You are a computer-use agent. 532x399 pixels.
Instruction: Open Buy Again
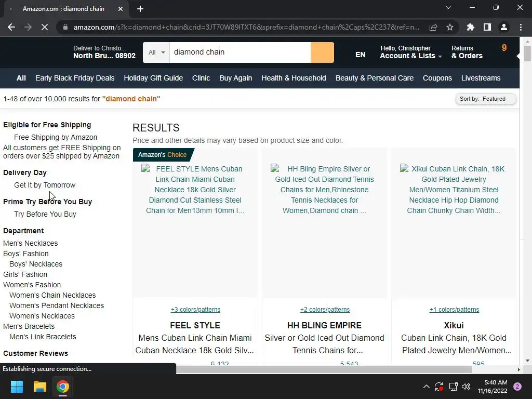tap(235, 78)
